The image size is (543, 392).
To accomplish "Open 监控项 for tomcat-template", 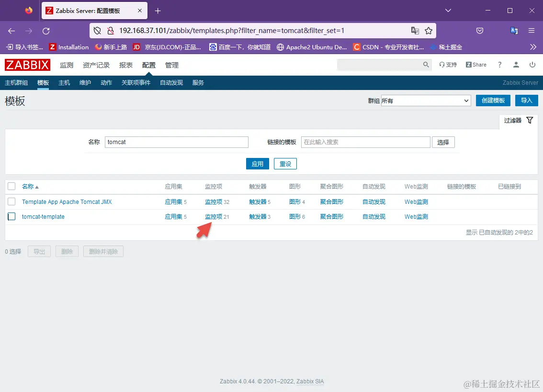I will point(214,217).
